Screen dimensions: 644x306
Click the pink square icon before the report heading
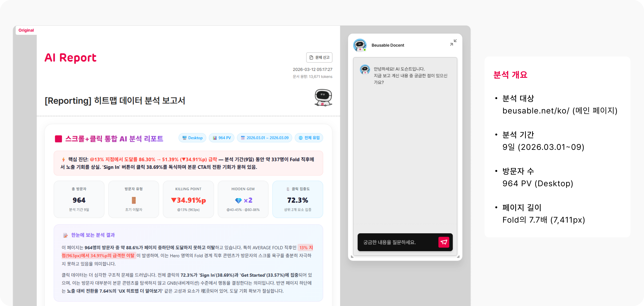[59, 139]
